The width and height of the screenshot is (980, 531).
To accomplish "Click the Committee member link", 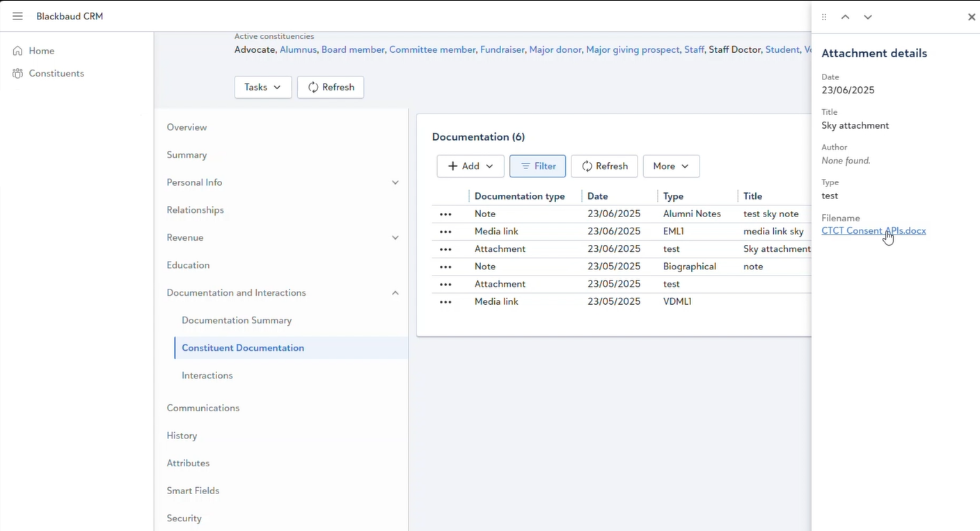I will [x=432, y=49].
